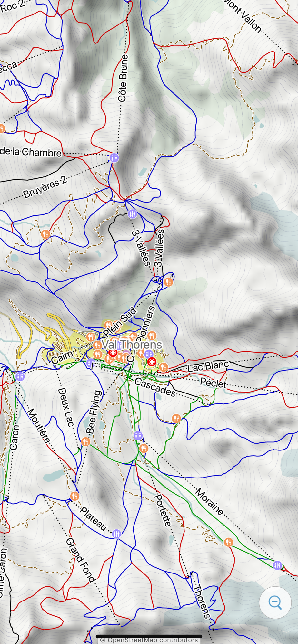Open the restaurant icon below Bruyères 2
The image size is (298, 644).
click(x=46, y=234)
